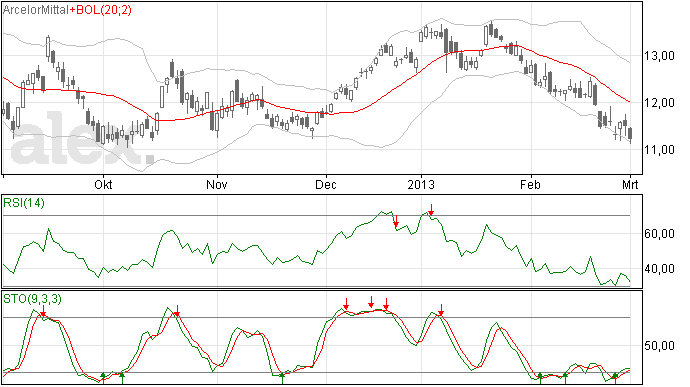Screen dimensions: 690x387
Task: Click the 13,00 price axis value
Action: 659,56
